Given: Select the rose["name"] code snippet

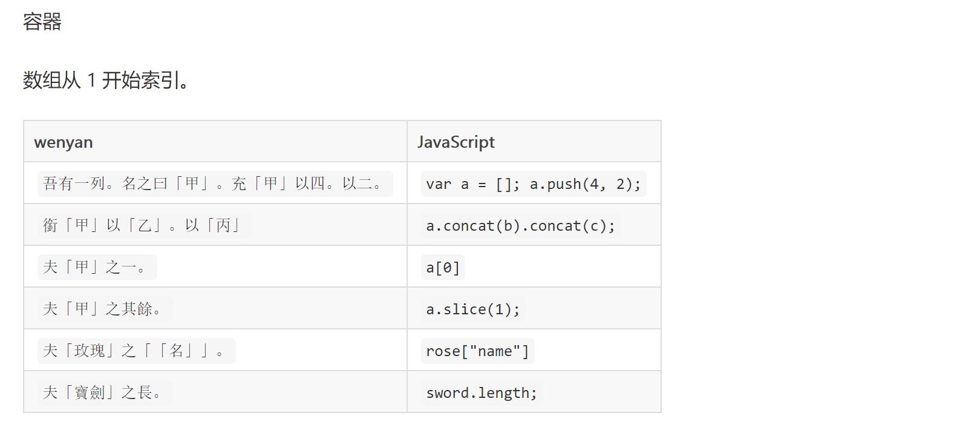Looking at the screenshot, I should (x=477, y=351).
